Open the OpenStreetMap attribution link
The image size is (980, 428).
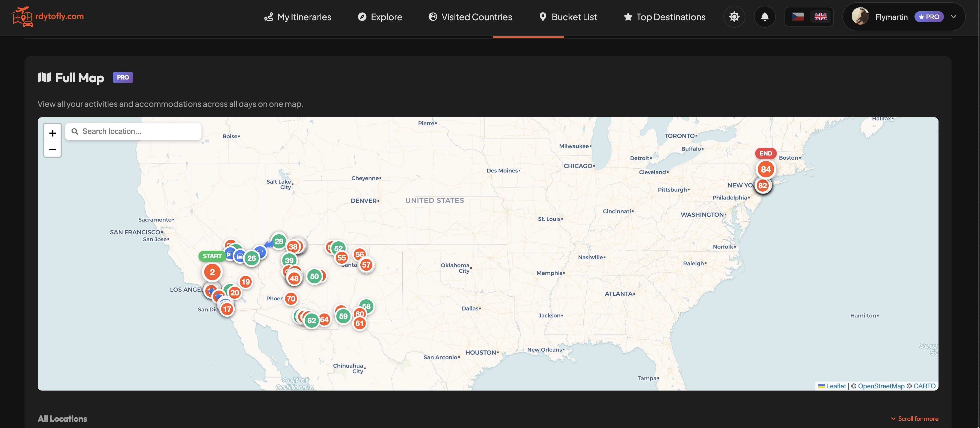point(881,386)
